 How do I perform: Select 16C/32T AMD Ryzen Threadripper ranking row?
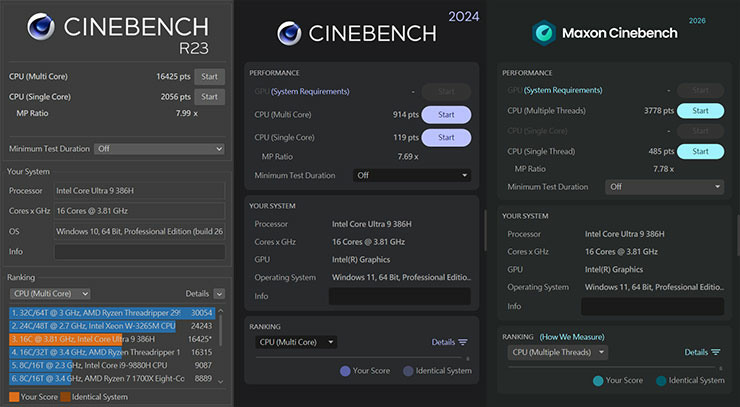(112, 352)
